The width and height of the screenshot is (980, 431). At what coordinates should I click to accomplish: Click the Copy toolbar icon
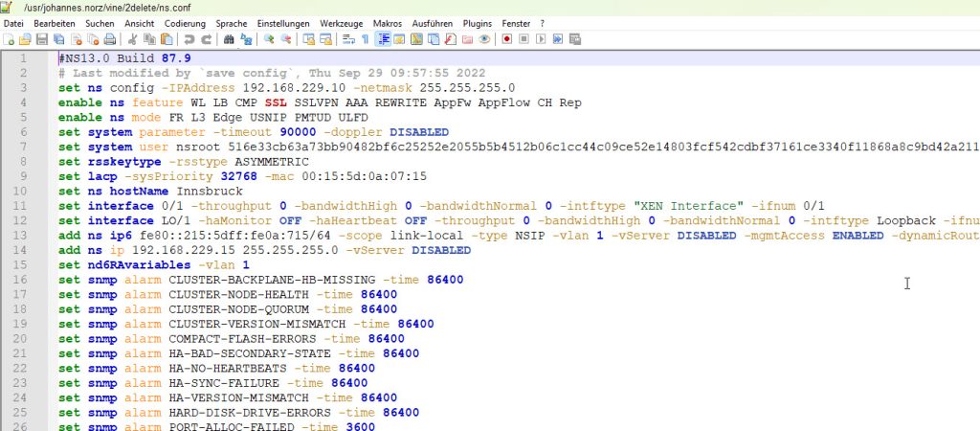[150, 39]
